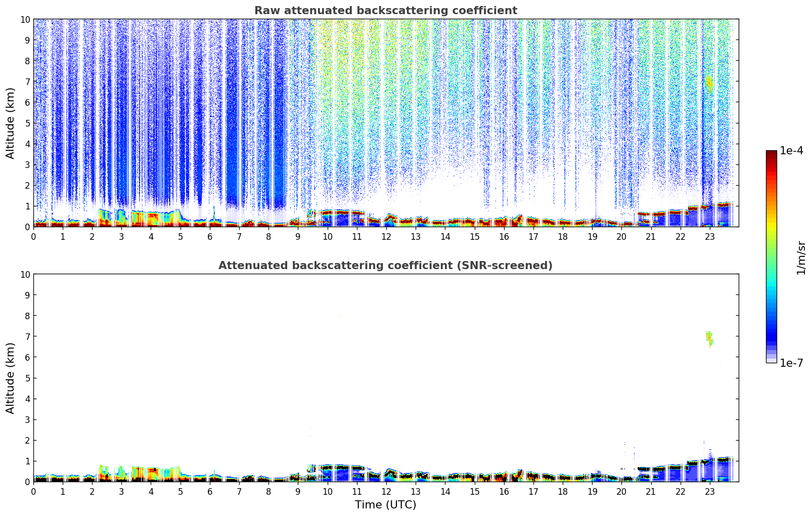Click the raw backscatter plot area
Viewport: 812px width, 516px height.
coord(386,123)
